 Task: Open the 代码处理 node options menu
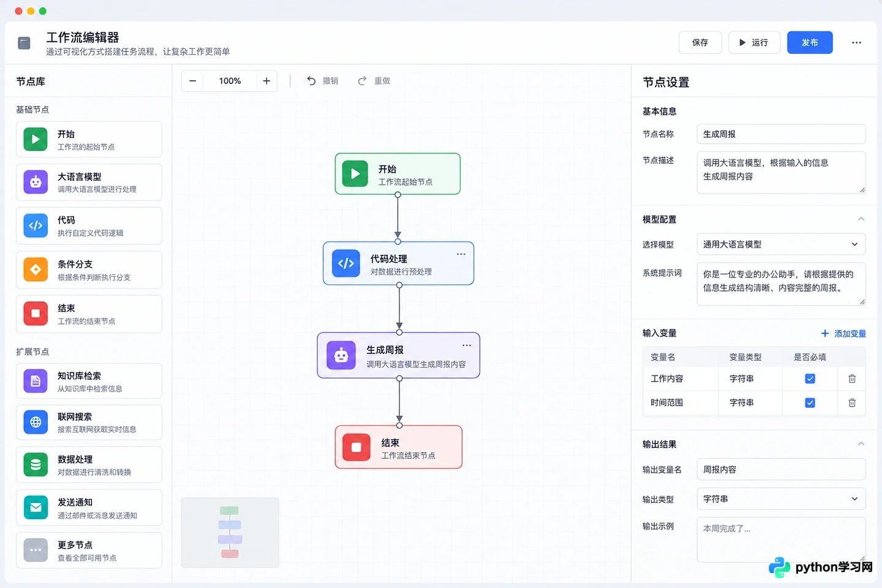tap(461, 254)
